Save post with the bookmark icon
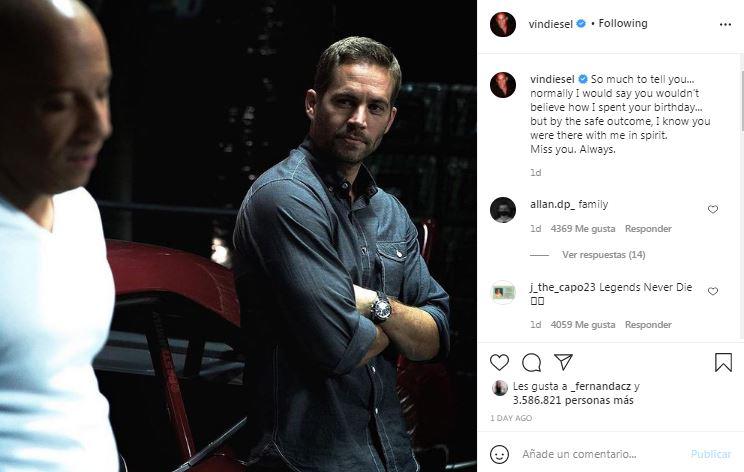 click(x=723, y=362)
